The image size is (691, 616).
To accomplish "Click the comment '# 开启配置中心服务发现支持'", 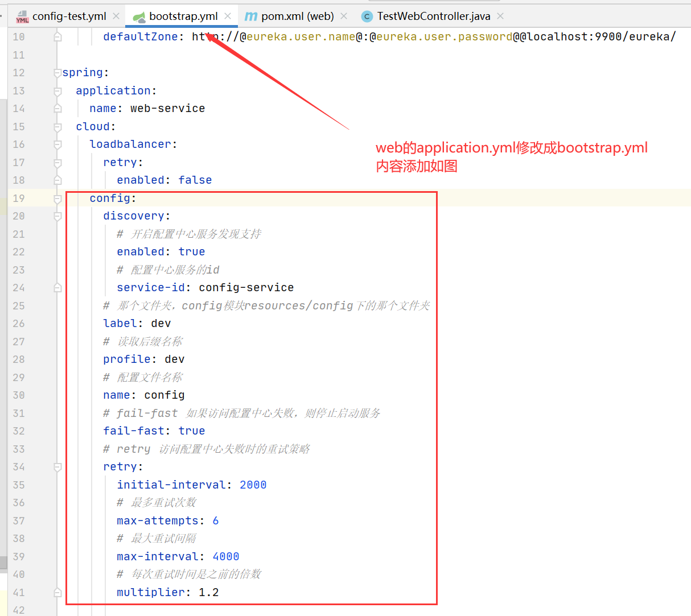I will 189,234.
